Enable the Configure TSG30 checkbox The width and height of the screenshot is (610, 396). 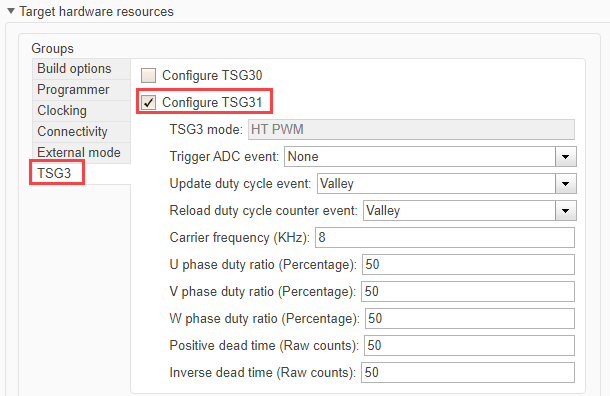click(x=148, y=75)
